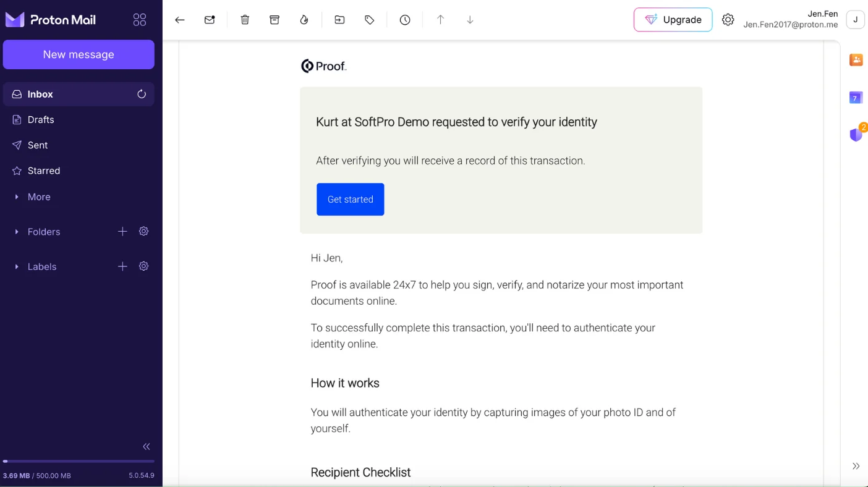Click the Hi Jen, greeting text
The width and height of the screenshot is (868, 487).
326,258
